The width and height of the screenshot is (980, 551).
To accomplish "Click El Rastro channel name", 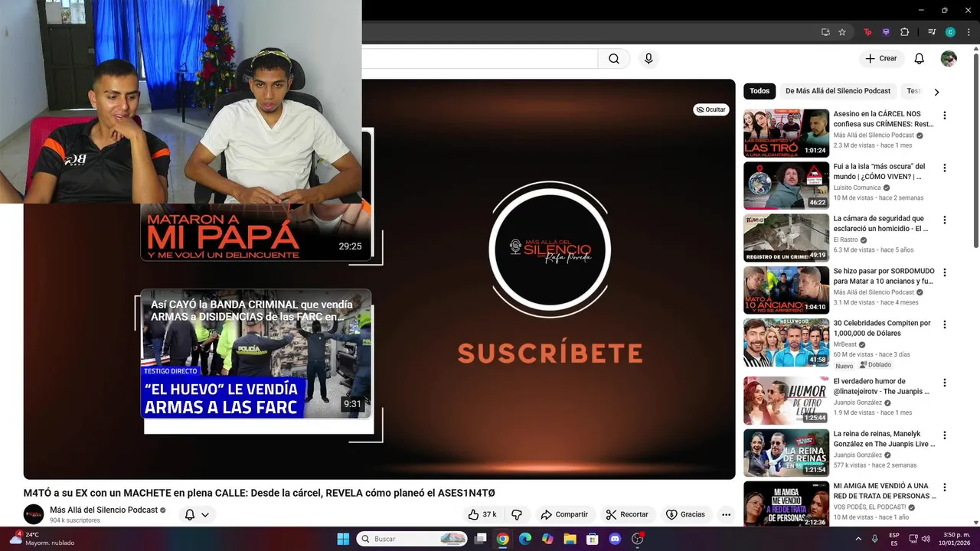I will (845, 240).
